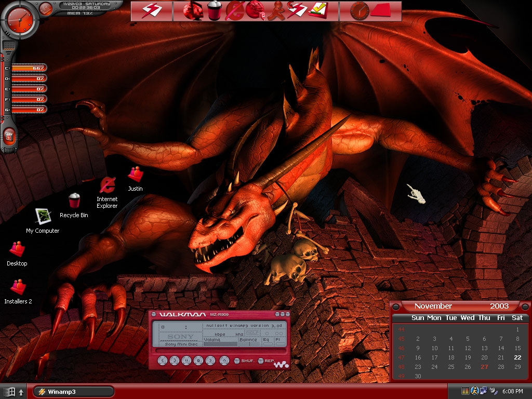Click the up arrow beside the Start button
This screenshot has width=532, height=399.
pyautogui.click(x=21, y=392)
